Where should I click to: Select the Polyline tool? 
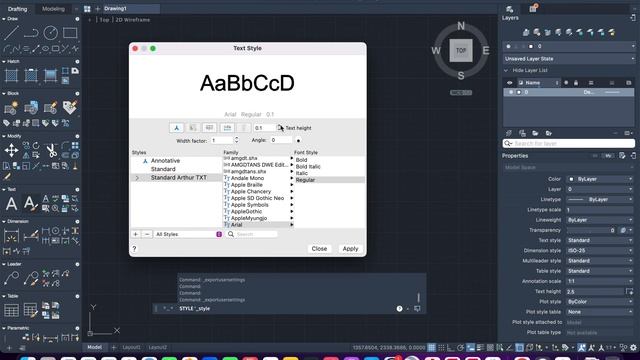[x=31, y=33]
